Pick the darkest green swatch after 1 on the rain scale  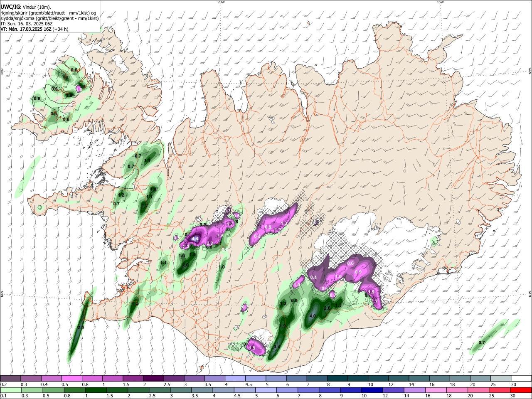(96, 390)
